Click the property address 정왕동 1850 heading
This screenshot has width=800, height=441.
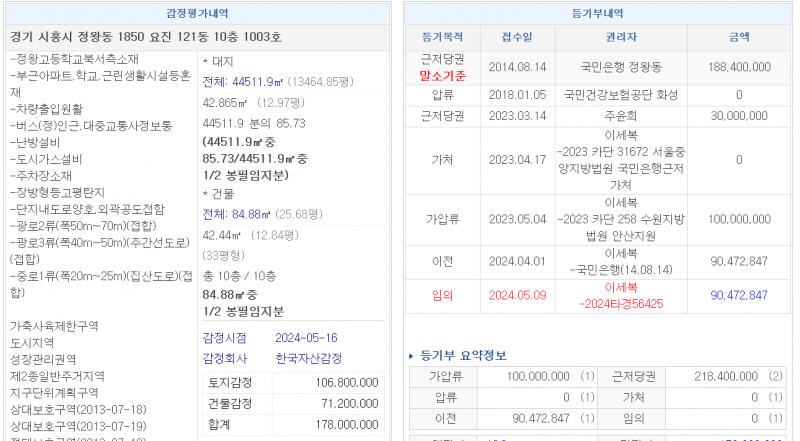click(146, 37)
